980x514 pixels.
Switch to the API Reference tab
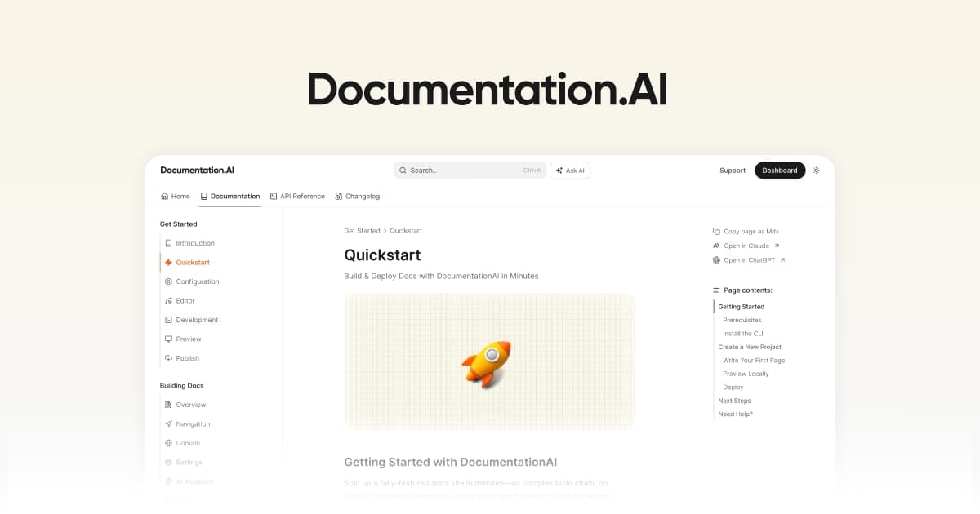coord(297,197)
